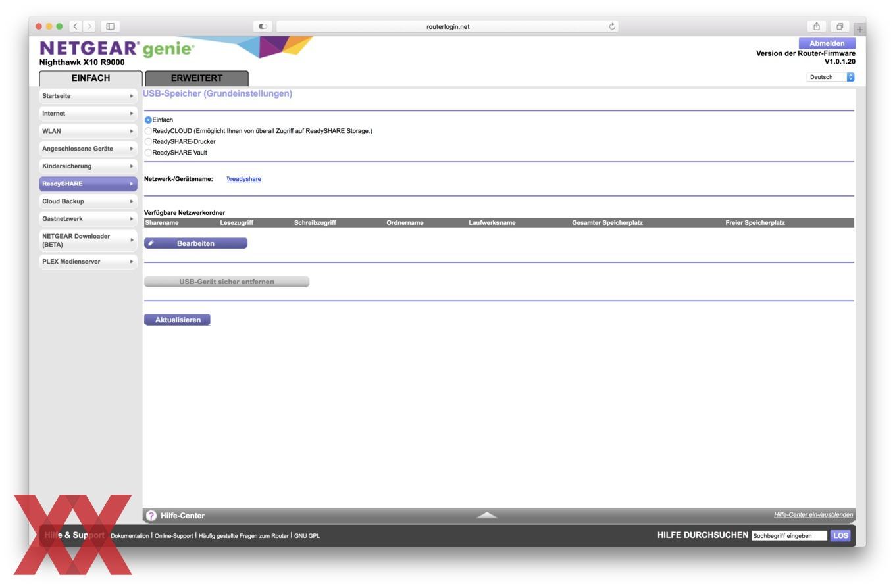
Task: Open Häufig gestellte Fragen zum Router link
Action: tap(243, 536)
